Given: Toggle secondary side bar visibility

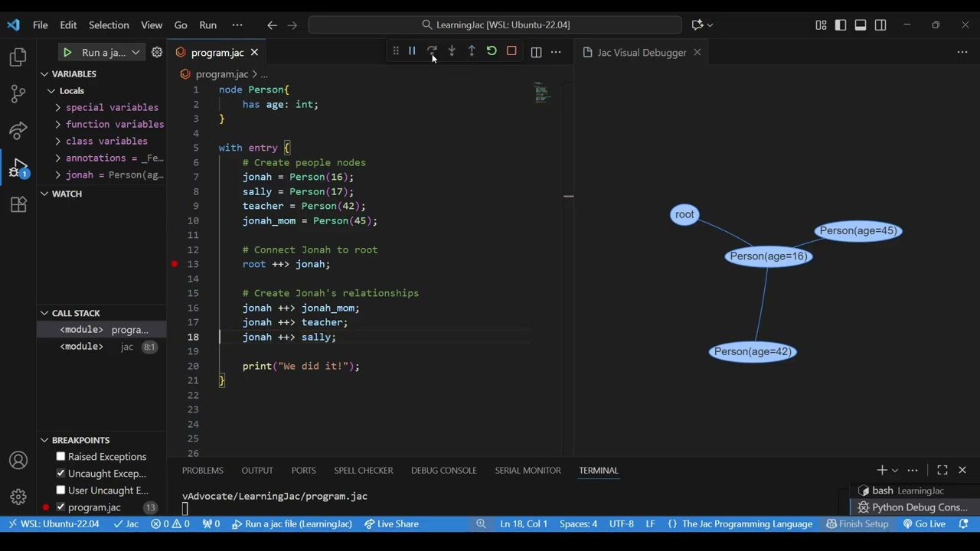Looking at the screenshot, I should 880,25.
